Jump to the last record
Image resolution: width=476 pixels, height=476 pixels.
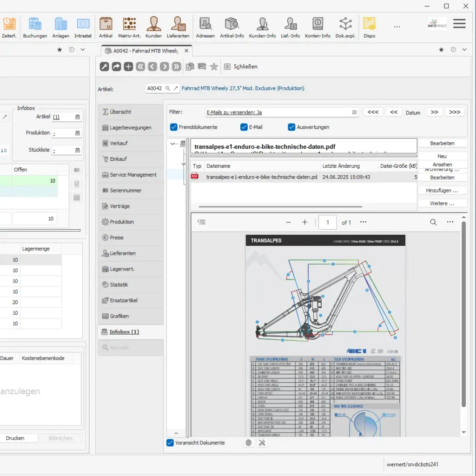[176, 66]
